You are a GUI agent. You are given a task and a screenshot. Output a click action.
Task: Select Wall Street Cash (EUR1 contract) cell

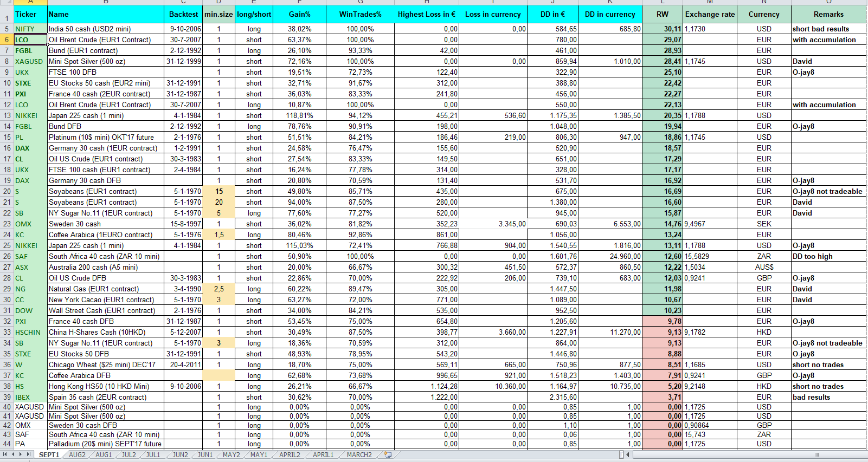coord(106,310)
